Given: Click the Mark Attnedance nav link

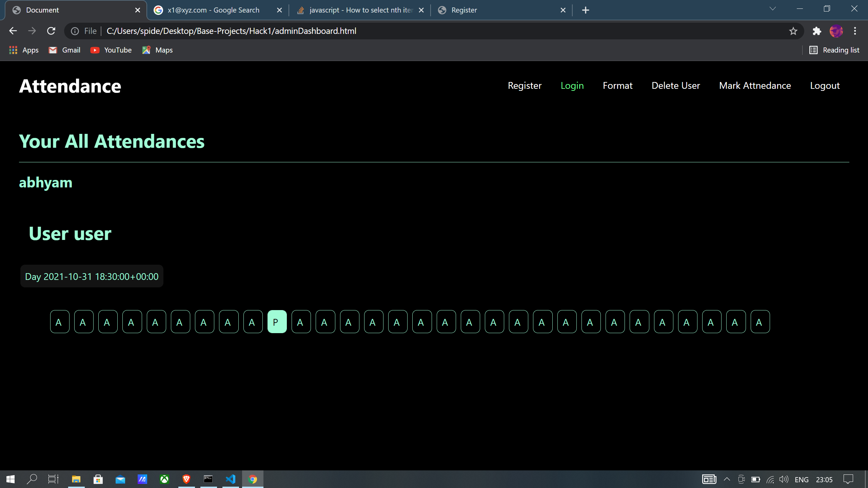Looking at the screenshot, I should (x=755, y=85).
